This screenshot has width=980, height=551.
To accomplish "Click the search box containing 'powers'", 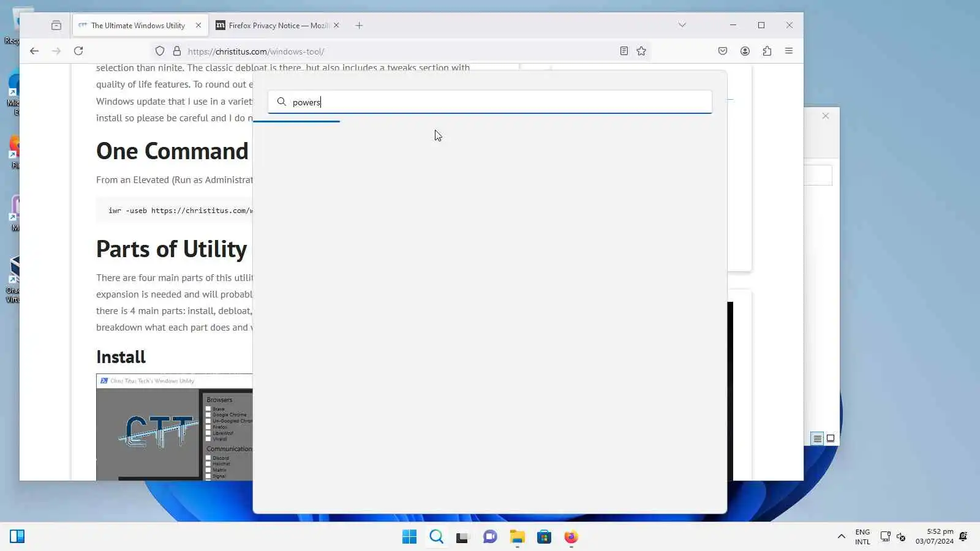I will (490, 102).
